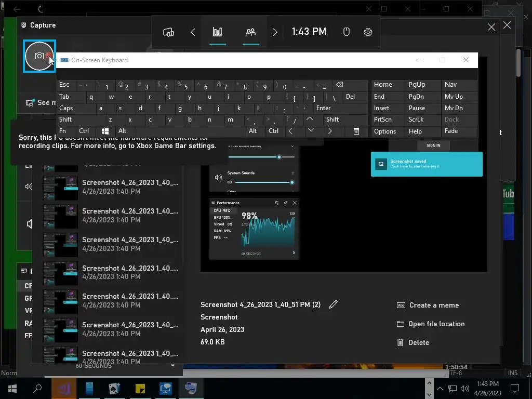Tap the Home key
532x399 pixels.
388,85
